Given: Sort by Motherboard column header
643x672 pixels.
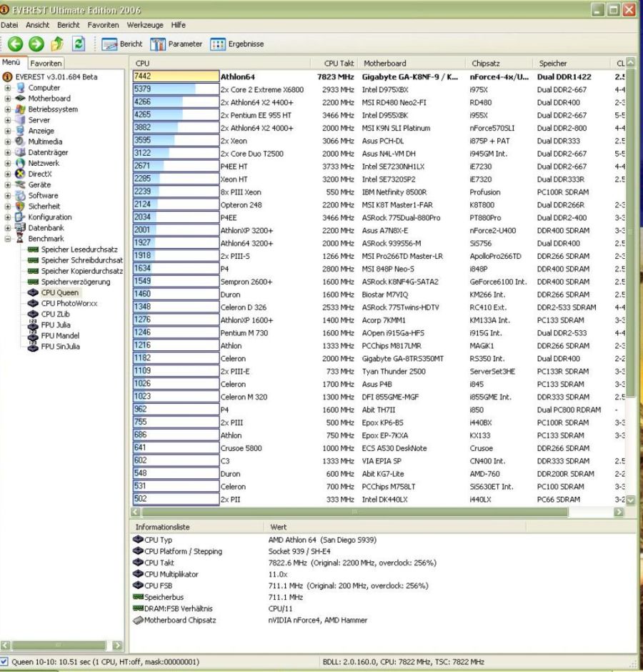Looking at the screenshot, I should point(412,64).
